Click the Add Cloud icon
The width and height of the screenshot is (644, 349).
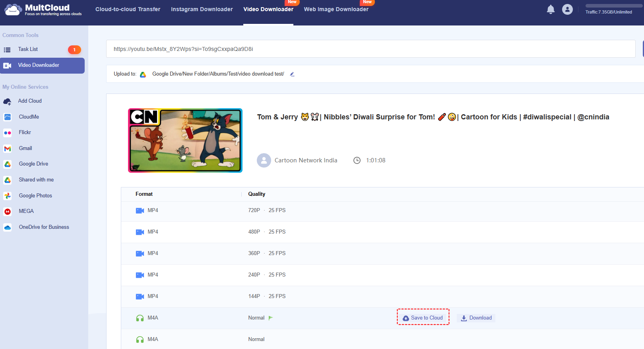[7, 101]
